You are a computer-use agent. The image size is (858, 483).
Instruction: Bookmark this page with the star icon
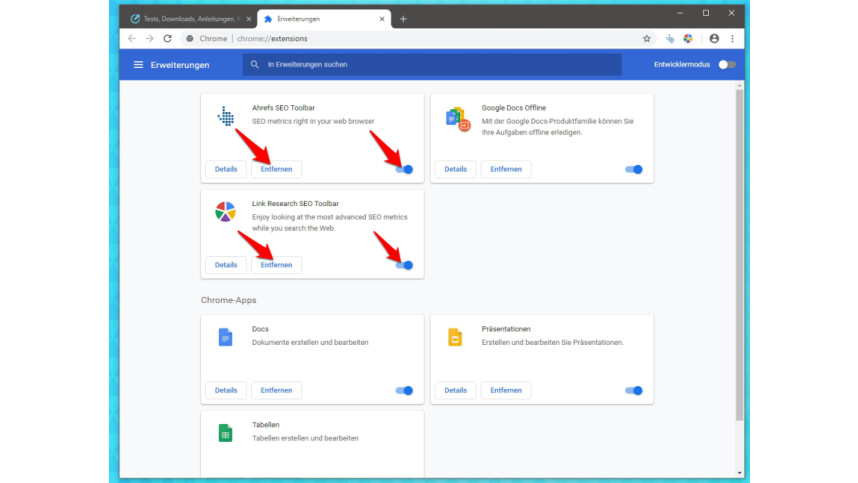click(647, 38)
